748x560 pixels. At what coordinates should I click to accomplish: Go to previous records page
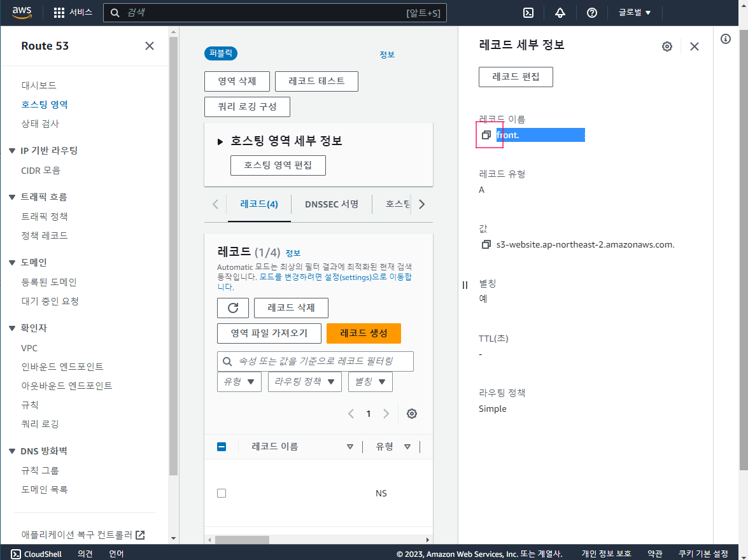(x=351, y=414)
